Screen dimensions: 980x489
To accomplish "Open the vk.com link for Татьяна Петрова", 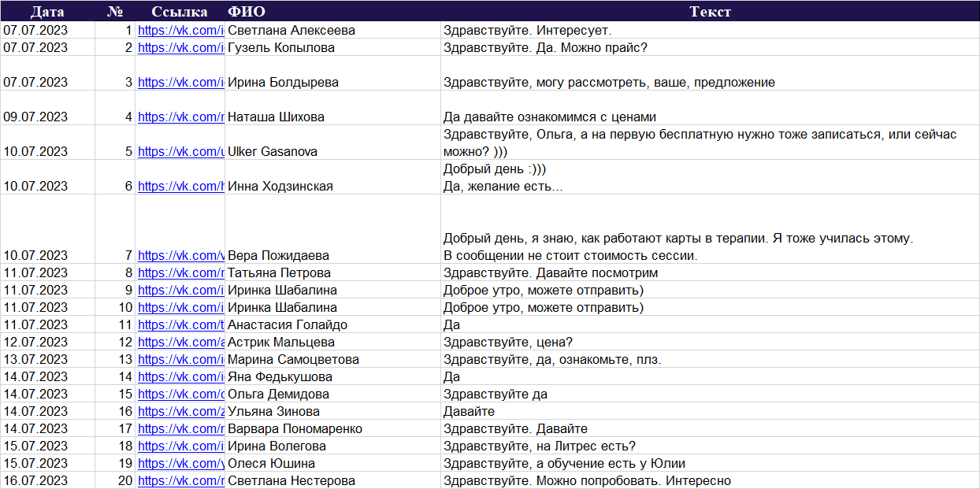I will [180, 272].
